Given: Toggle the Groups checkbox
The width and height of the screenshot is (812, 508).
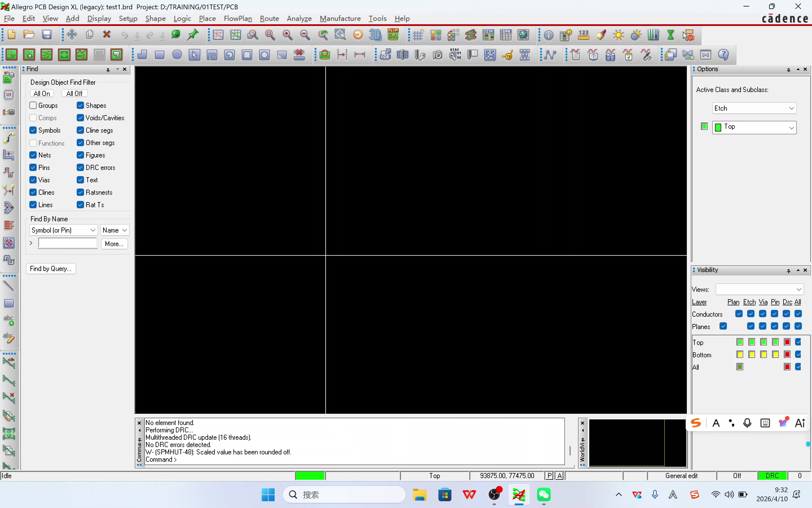Looking at the screenshot, I should [x=33, y=106].
